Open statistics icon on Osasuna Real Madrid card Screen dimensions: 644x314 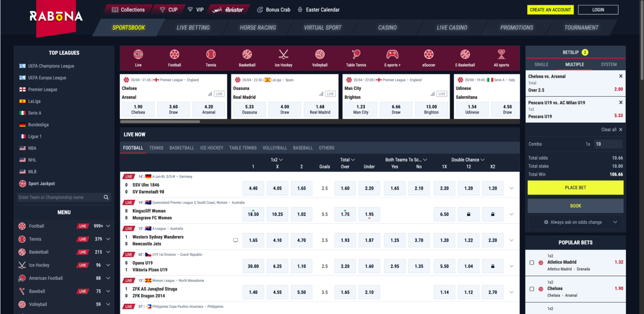(321, 94)
